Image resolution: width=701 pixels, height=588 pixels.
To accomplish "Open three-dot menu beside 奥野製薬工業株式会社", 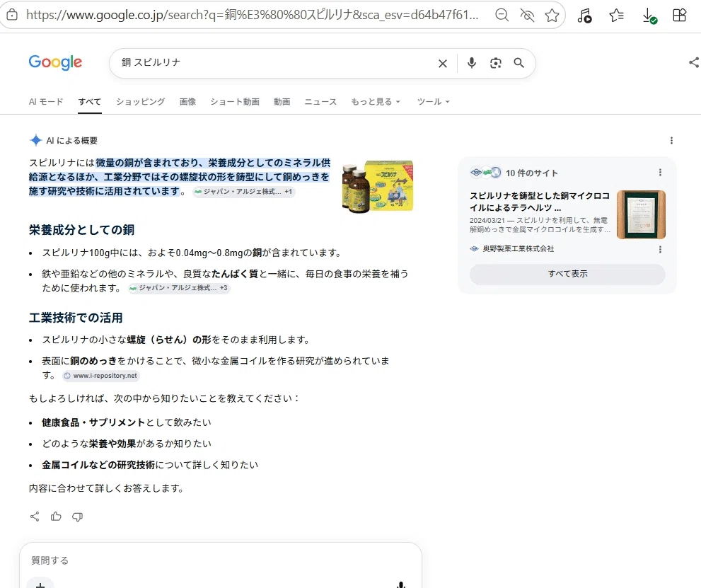I will [660, 250].
